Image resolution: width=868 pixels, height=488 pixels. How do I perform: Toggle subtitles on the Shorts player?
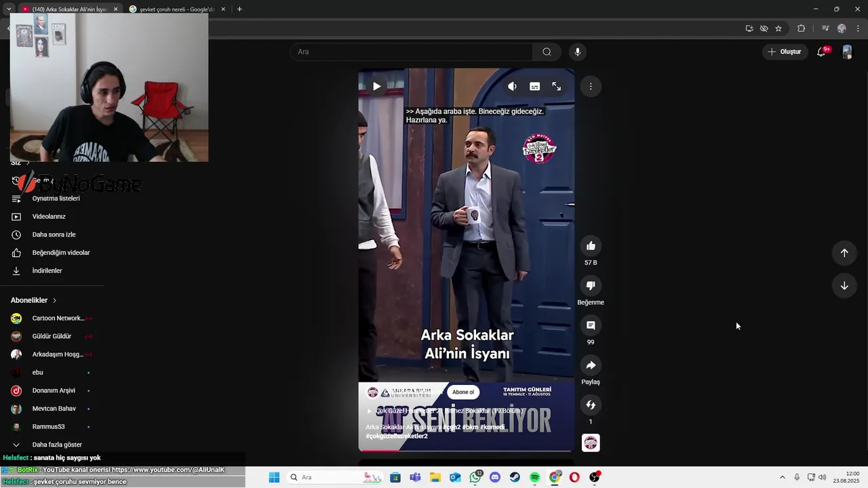[534, 86]
